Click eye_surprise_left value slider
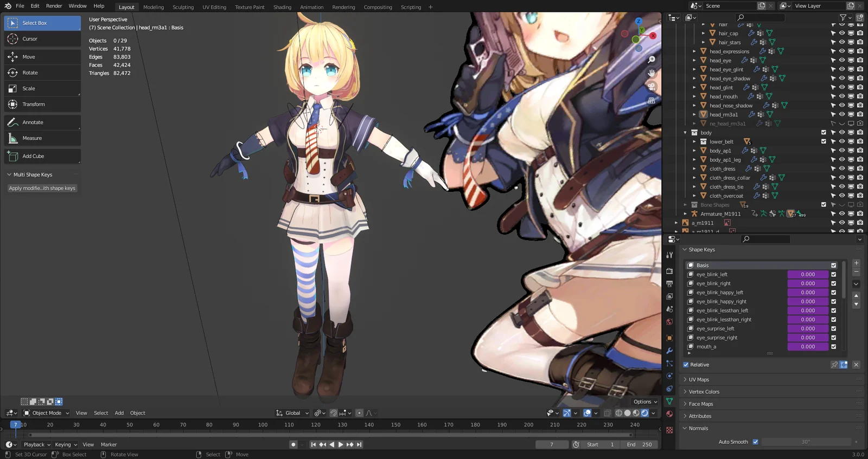868x459 pixels. pos(808,328)
